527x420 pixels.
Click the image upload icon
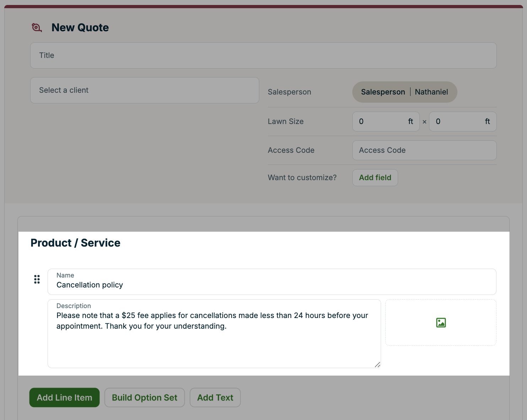441,323
